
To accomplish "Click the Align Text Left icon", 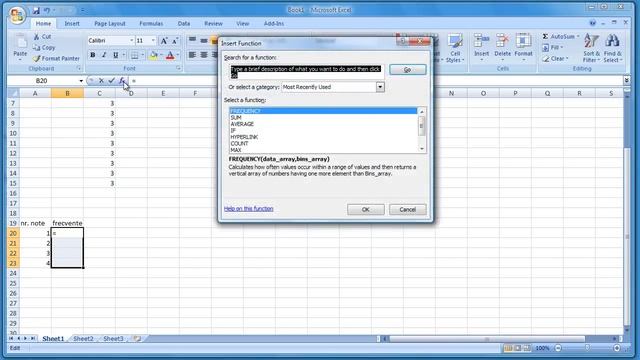I will [192, 55].
